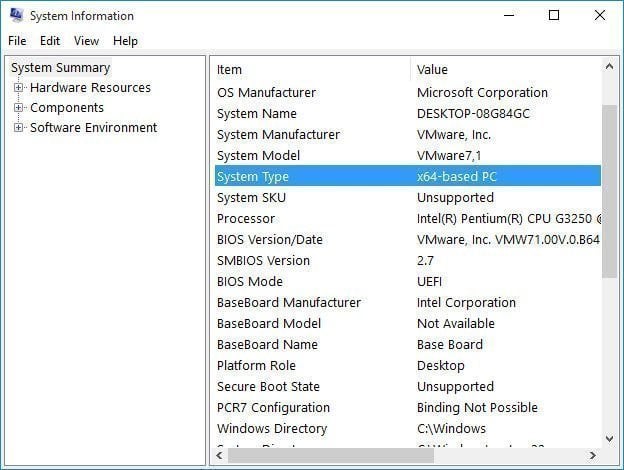Click the horizontal scrollbar right arrow
This screenshot has width=624, height=470.
[x=593, y=456]
